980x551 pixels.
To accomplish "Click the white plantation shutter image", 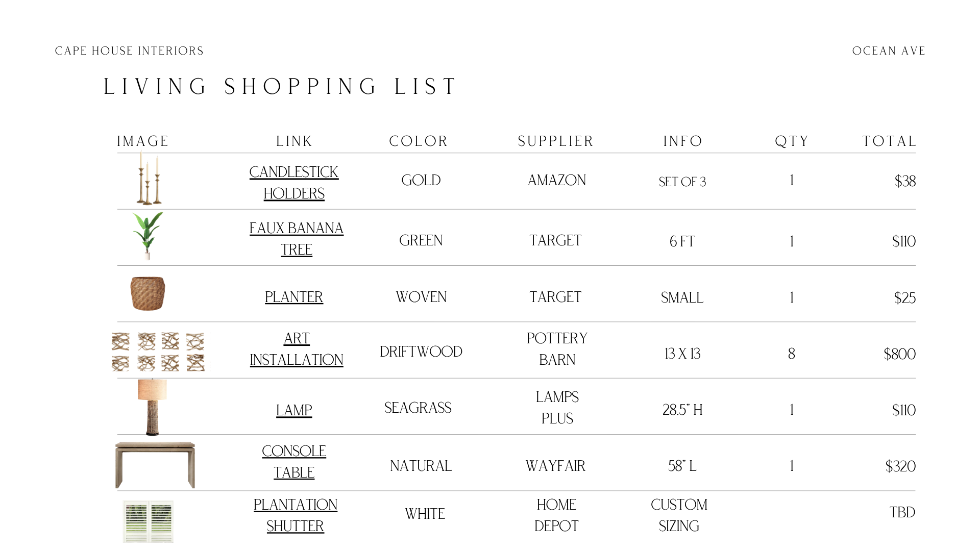I will pyautogui.click(x=148, y=521).
